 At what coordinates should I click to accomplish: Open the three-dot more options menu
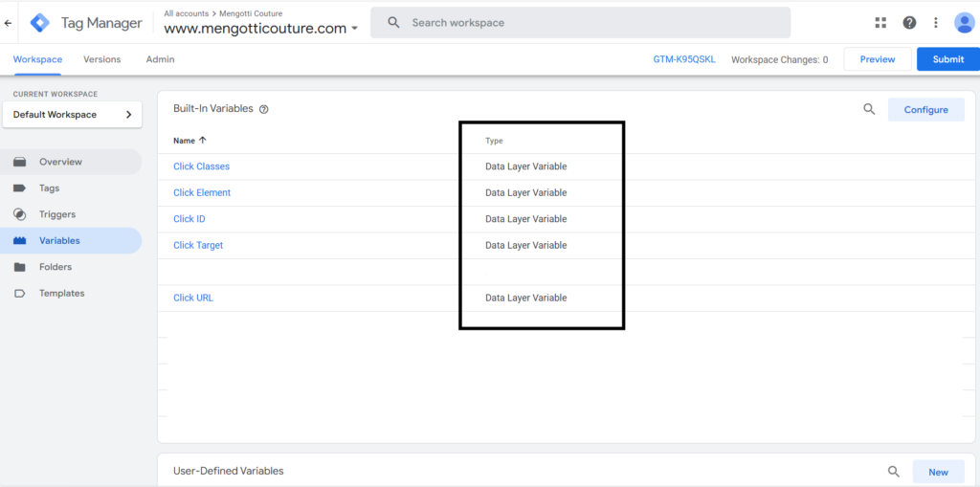pos(936,23)
